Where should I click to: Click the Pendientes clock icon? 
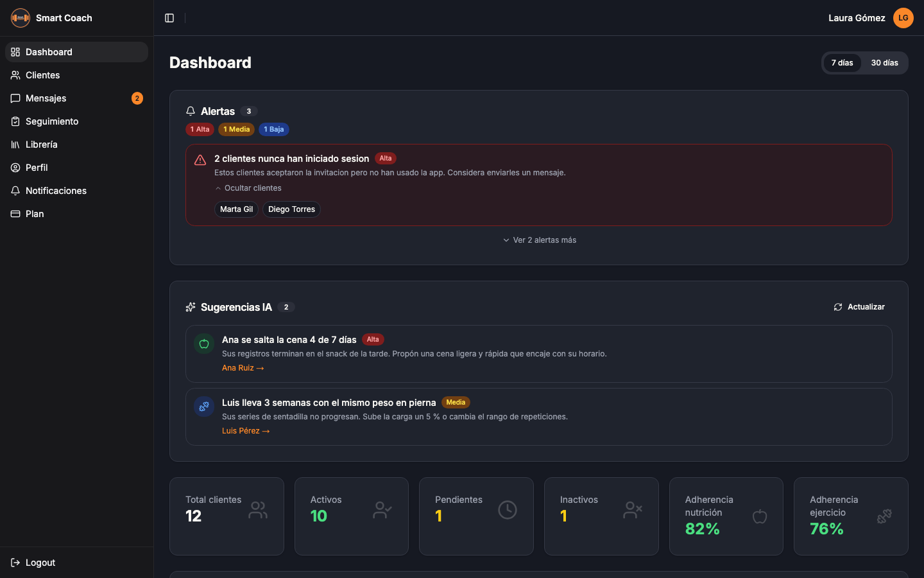click(508, 510)
